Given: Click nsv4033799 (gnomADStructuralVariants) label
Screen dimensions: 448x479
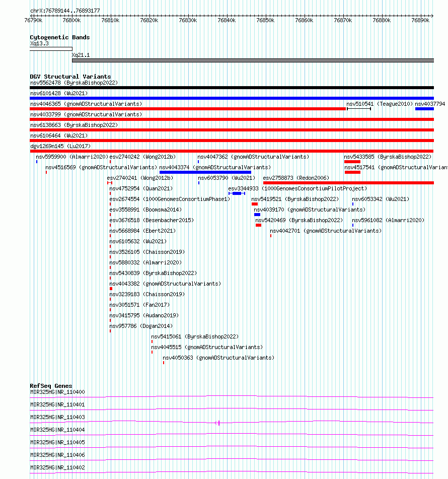Looking at the screenshot, I should click(x=86, y=114).
